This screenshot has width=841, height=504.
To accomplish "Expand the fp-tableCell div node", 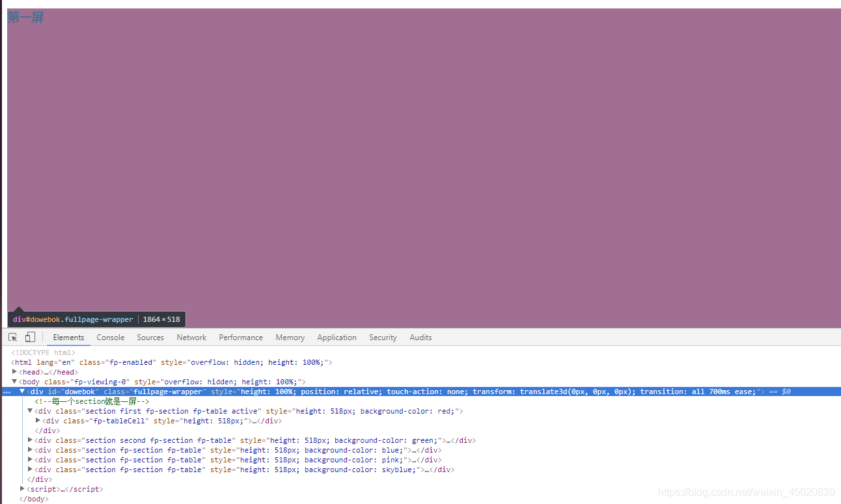I will click(x=38, y=421).
